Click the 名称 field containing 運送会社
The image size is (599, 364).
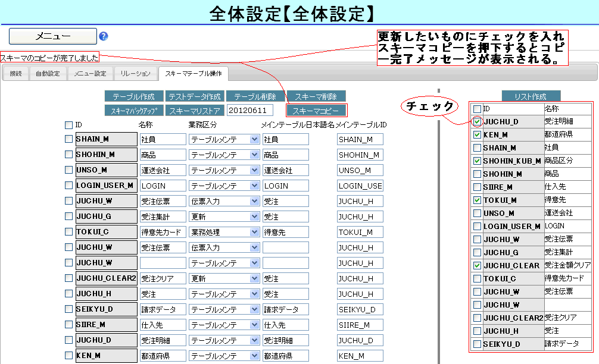tap(163, 170)
